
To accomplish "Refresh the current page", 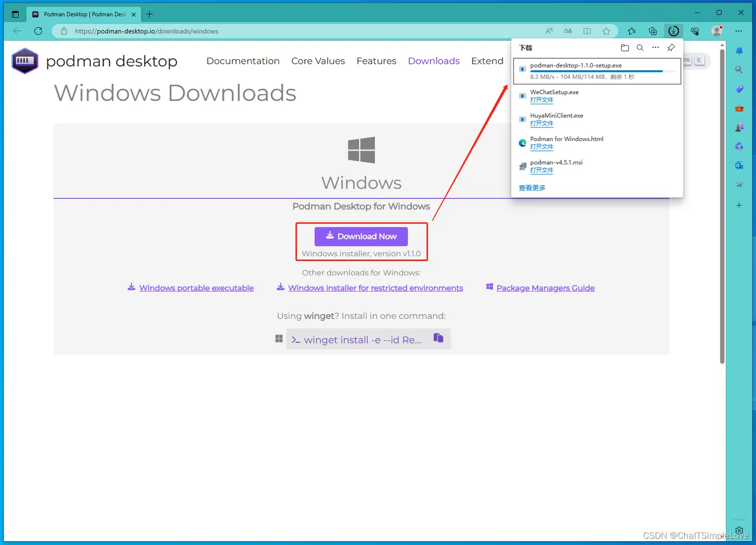I will (x=38, y=31).
